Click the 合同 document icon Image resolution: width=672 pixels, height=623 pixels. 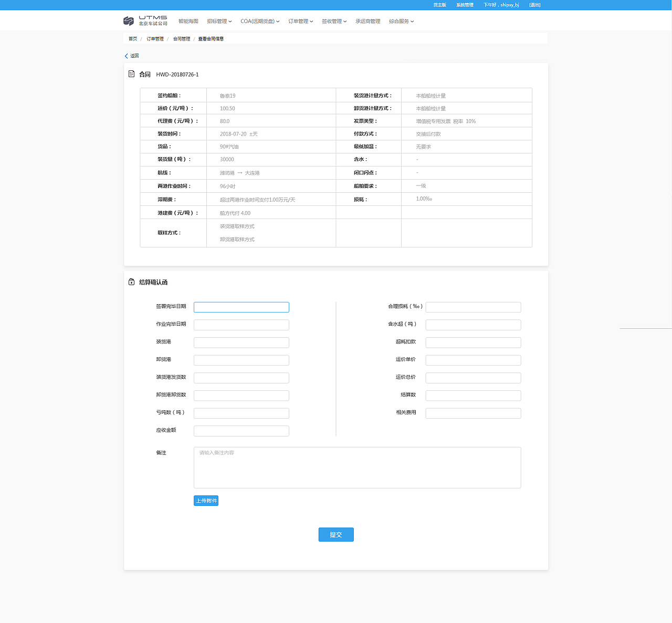click(131, 74)
